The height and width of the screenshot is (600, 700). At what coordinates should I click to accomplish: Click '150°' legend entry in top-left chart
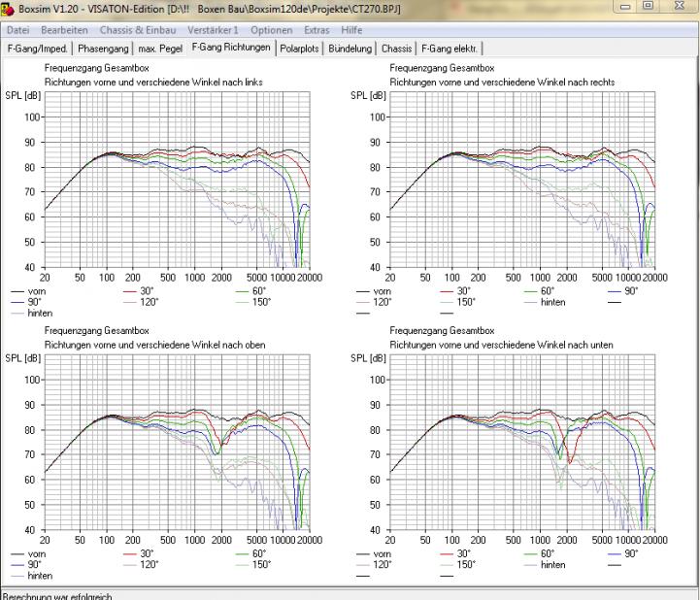click(x=253, y=302)
